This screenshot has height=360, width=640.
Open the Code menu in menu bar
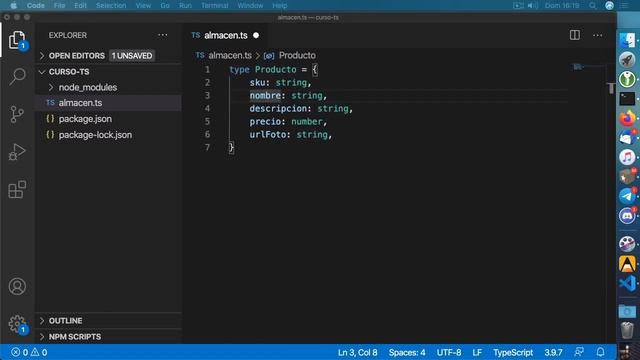pyautogui.click(x=36, y=5)
